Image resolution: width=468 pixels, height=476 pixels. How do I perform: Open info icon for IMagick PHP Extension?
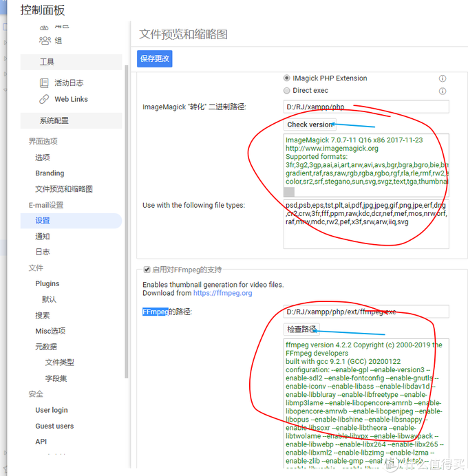[442, 78]
